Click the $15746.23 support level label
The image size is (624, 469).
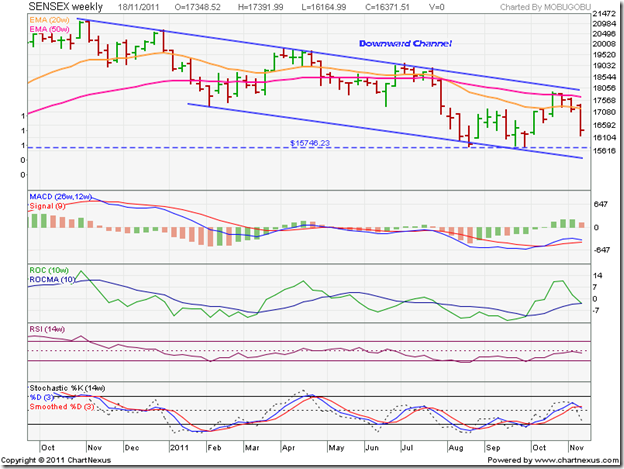tap(310, 143)
